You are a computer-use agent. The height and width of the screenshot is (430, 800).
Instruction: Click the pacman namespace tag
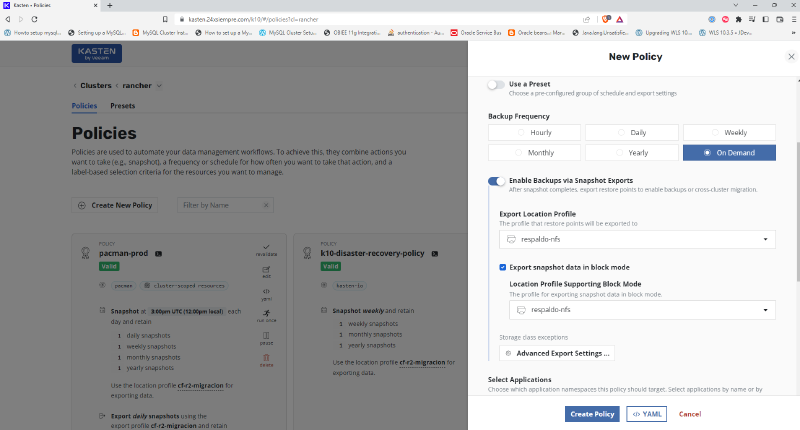[x=123, y=286]
